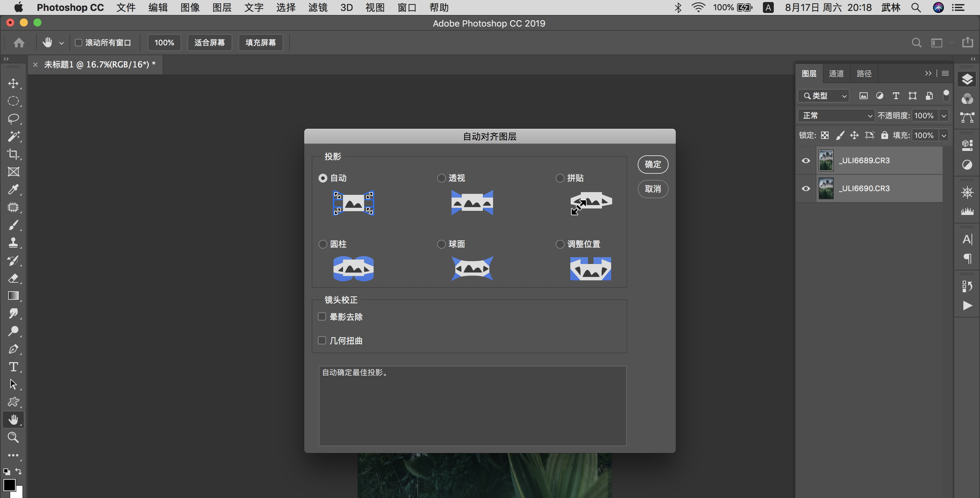Select the Crop tool
The width and height of the screenshot is (980, 498).
coord(13,154)
